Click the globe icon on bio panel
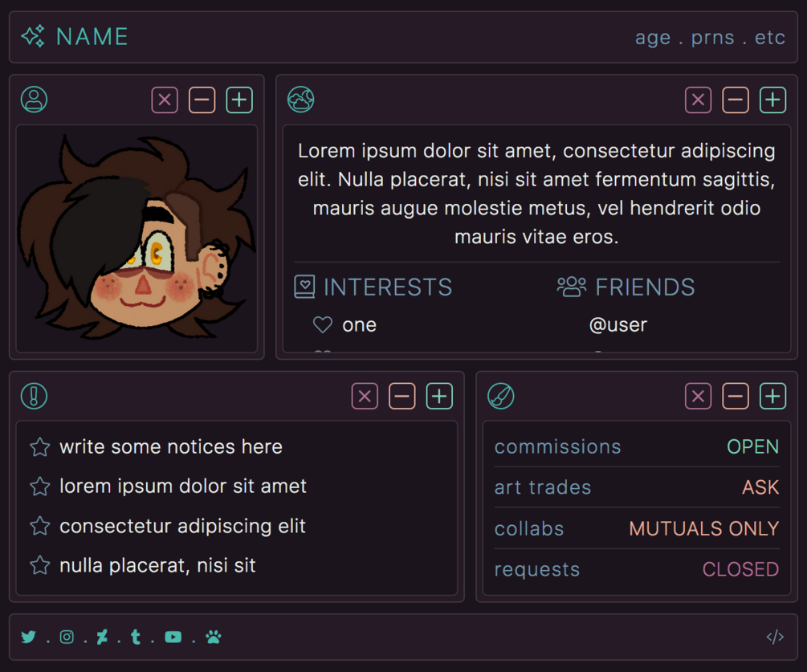807x672 pixels. click(x=301, y=100)
